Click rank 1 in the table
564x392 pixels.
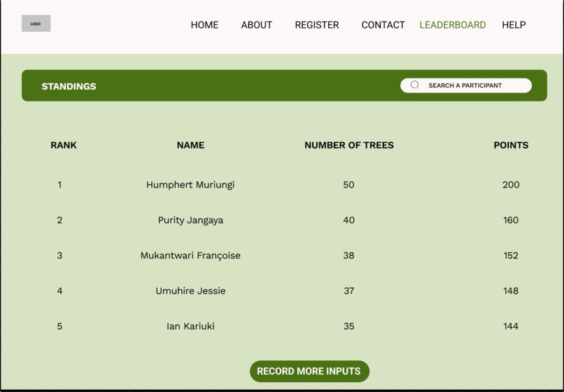pyautogui.click(x=59, y=185)
